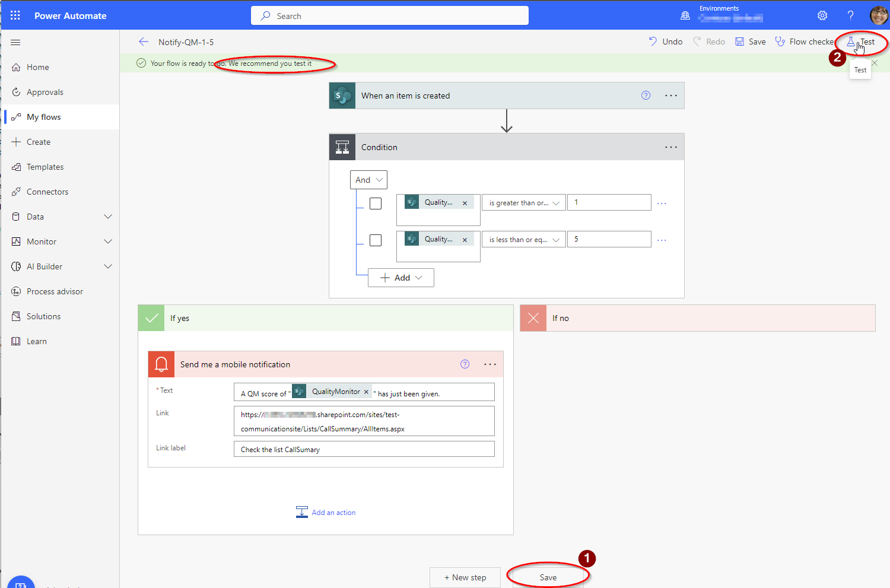Image resolution: width=890 pixels, height=588 pixels.
Task: Click the notification Text field
Action: coord(364,392)
